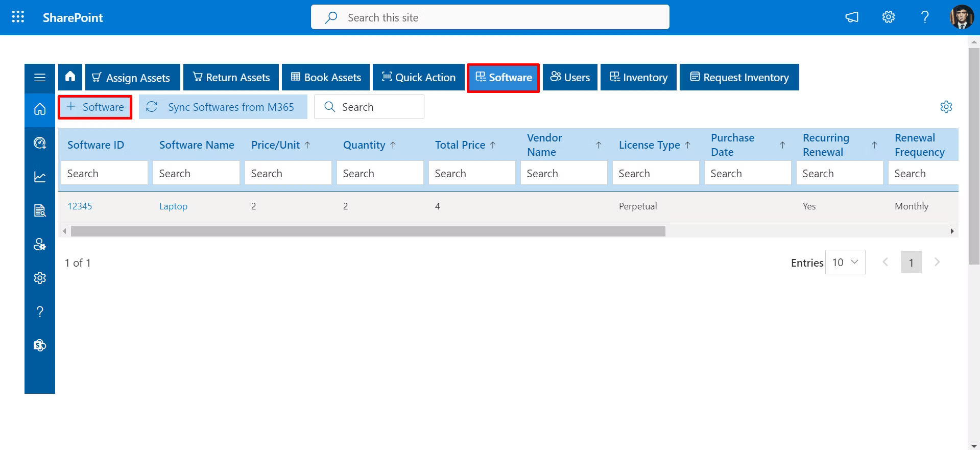Image resolution: width=980 pixels, height=450 pixels.
Task: Click the page vertical scrollbar thumb
Action: coord(974,156)
